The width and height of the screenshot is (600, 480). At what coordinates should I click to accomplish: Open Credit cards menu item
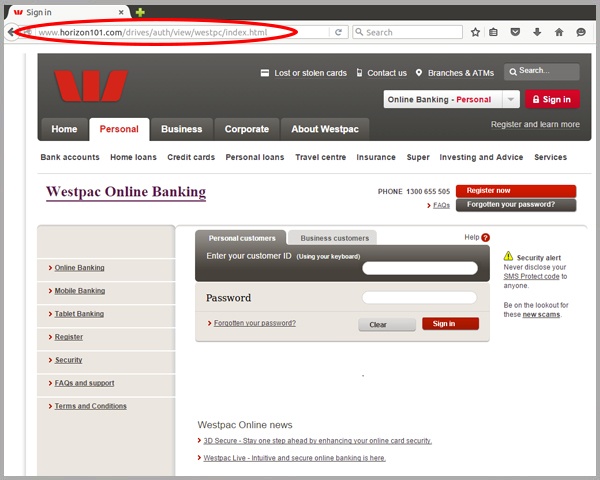pyautogui.click(x=191, y=157)
